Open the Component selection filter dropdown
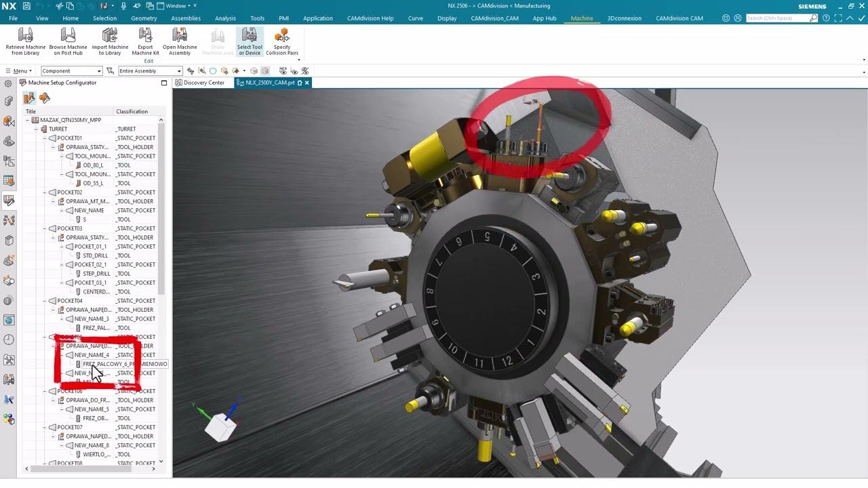 point(71,71)
